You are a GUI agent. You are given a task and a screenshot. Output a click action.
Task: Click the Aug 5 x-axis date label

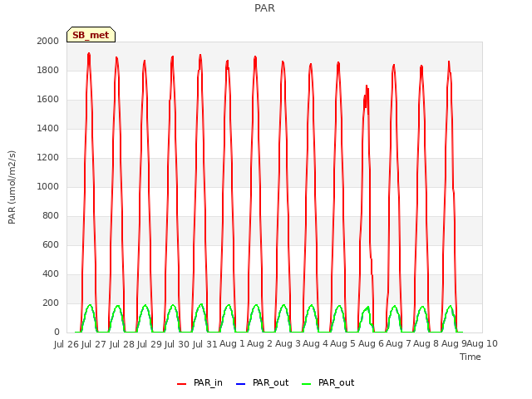click(342, 344)
